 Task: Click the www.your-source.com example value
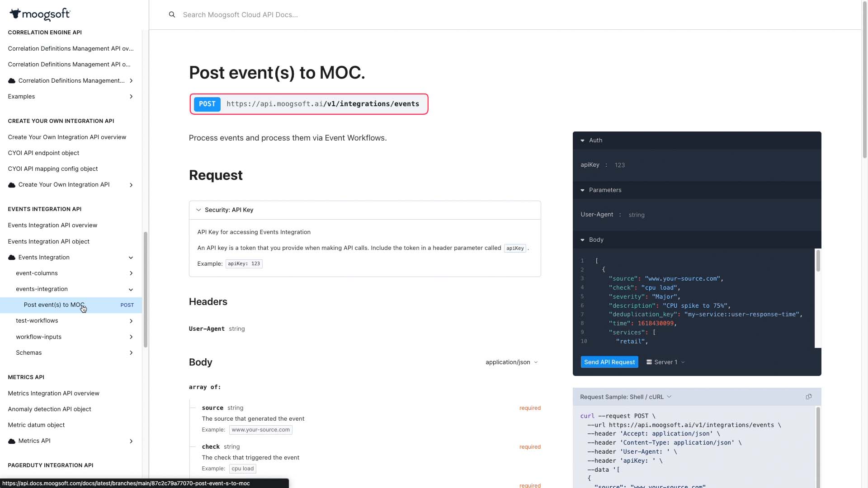(x=261, y=430)
